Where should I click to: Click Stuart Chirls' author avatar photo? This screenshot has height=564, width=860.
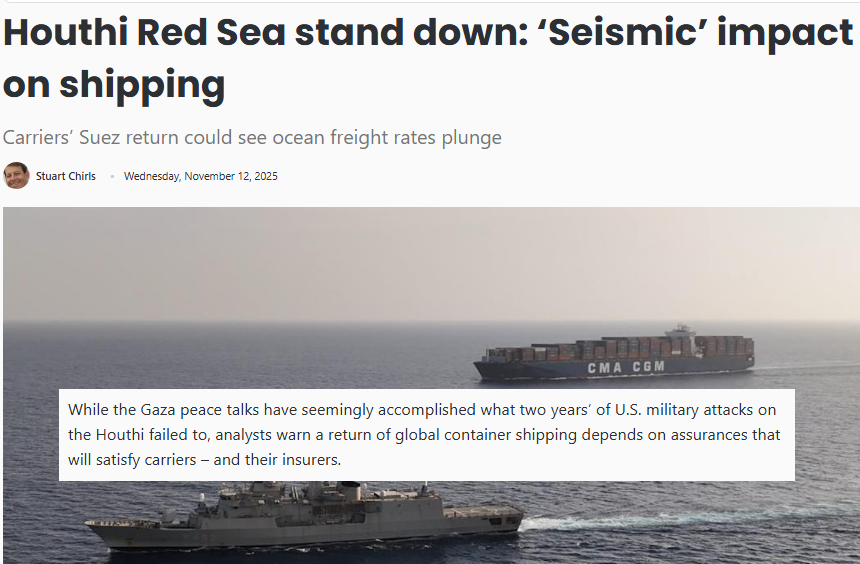[16, 176]
